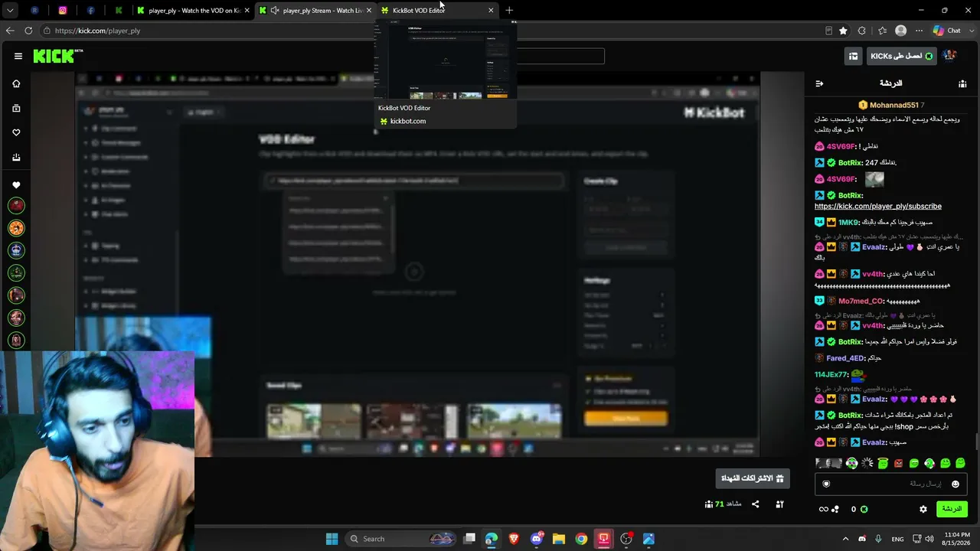Click the KICKs balance coin icon

[864, 509]
